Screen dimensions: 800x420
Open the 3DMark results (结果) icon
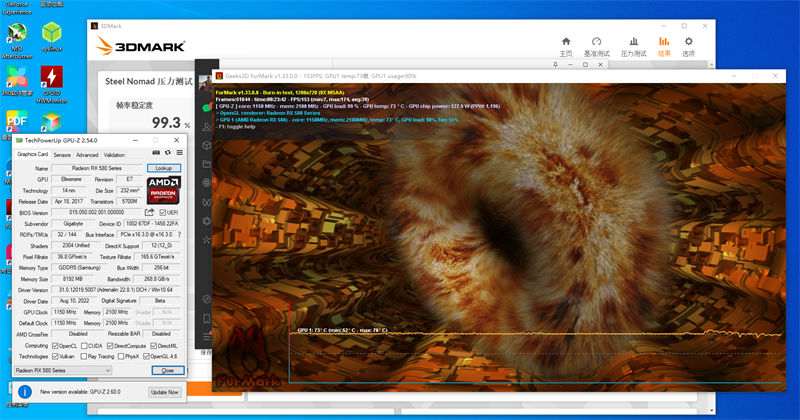pos(663,44)
